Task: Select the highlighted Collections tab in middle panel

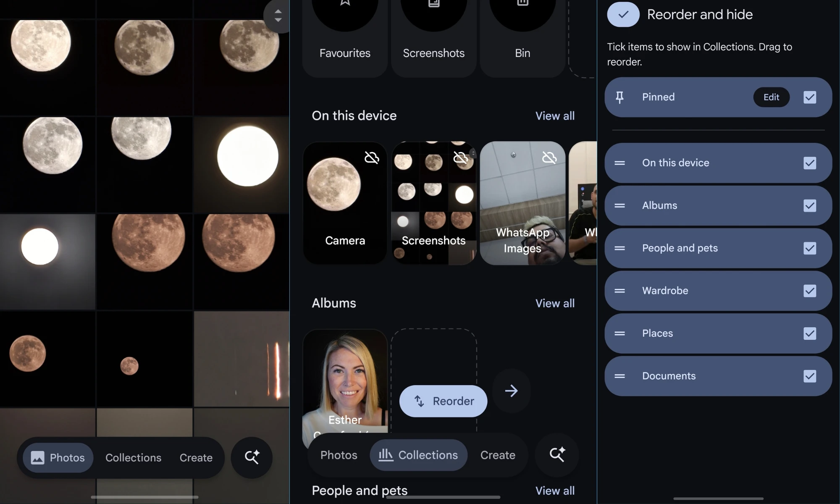Action: (418, 455)
